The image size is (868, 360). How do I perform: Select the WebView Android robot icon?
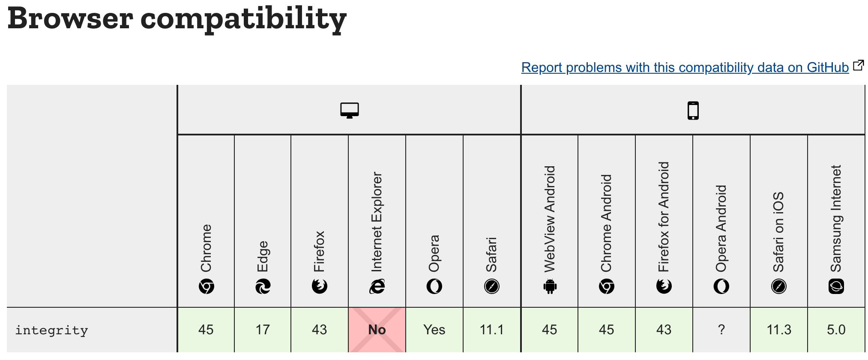tap(550, 286)
